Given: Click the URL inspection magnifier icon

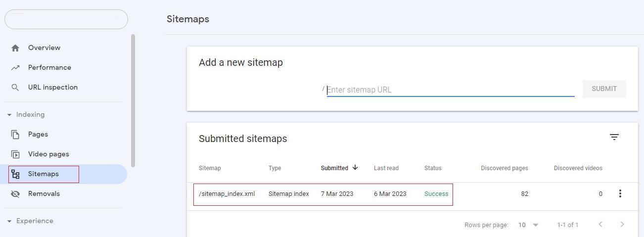Looking at the screenshot, I should [x=15, y=88].
